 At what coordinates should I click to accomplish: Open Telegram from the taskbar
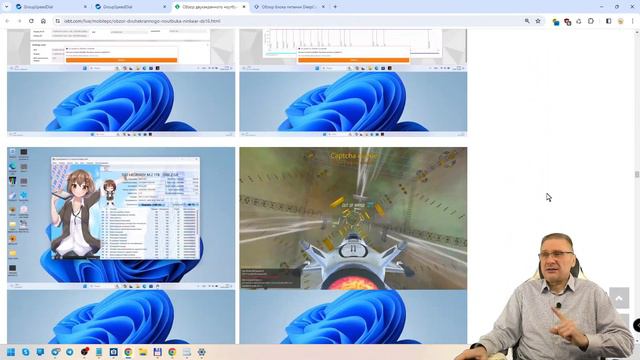[70, 352]
